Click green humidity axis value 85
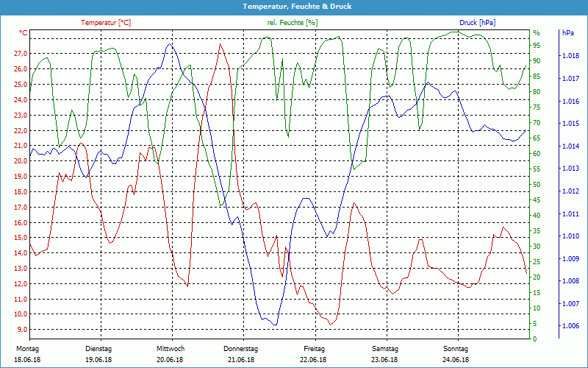This screenshot has width=588, height=368. pyautogui.click(x=537, y=77)
